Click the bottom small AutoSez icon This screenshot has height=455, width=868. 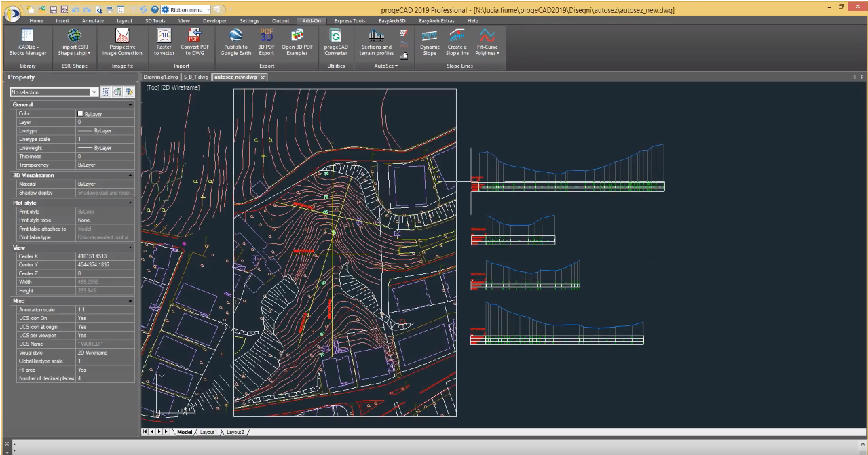pyautogui.click(x=404, y=54)
